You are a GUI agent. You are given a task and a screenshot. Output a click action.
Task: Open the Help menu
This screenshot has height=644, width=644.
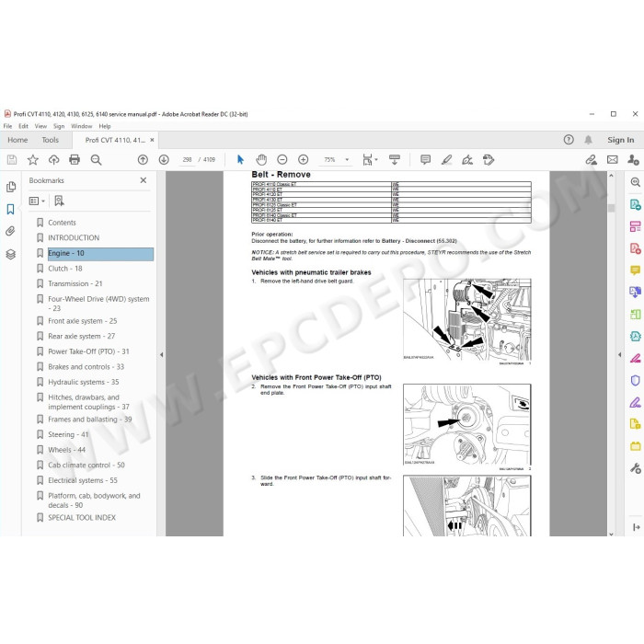click(x=105, y=126)
